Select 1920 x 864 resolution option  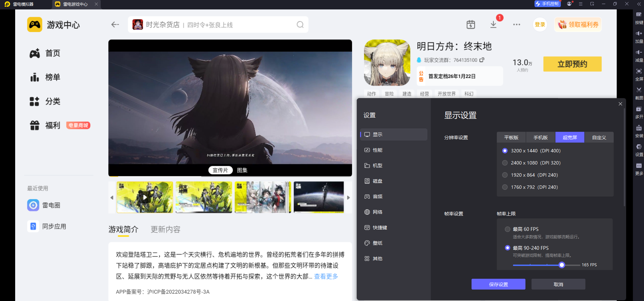click(505, 175)
